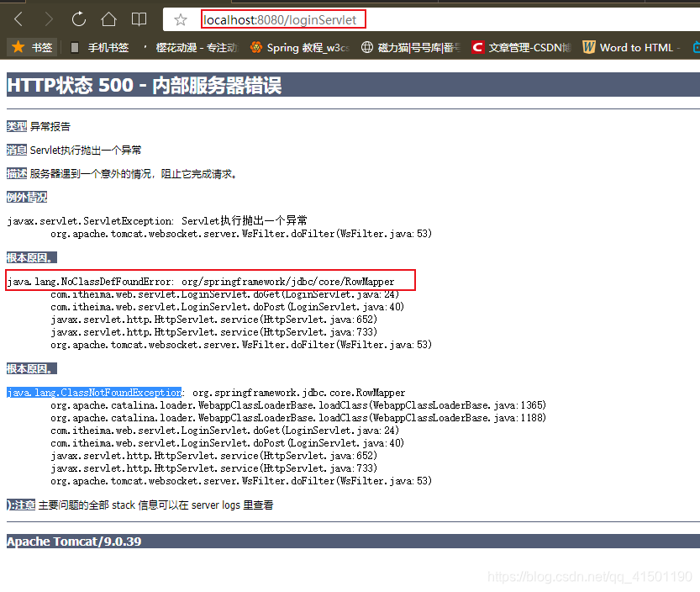Open the reading list book icon
700x592 pixels.
(x=139, y=18)
